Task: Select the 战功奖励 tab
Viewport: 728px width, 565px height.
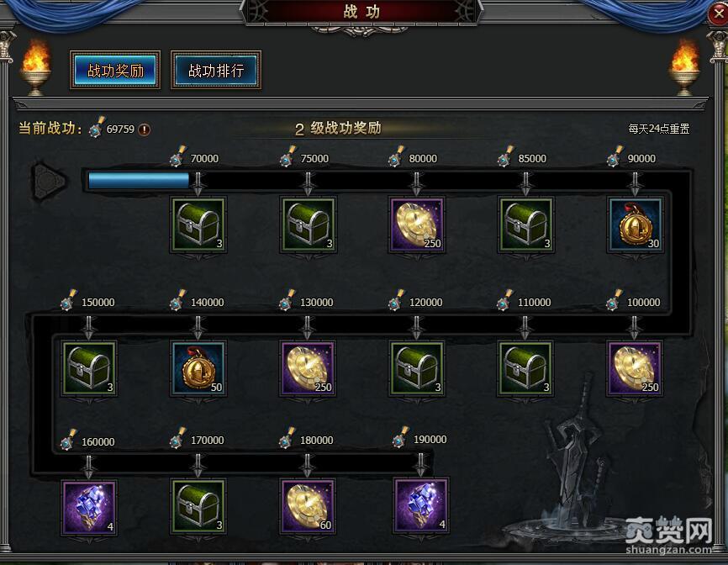Action: pos(115,70)
